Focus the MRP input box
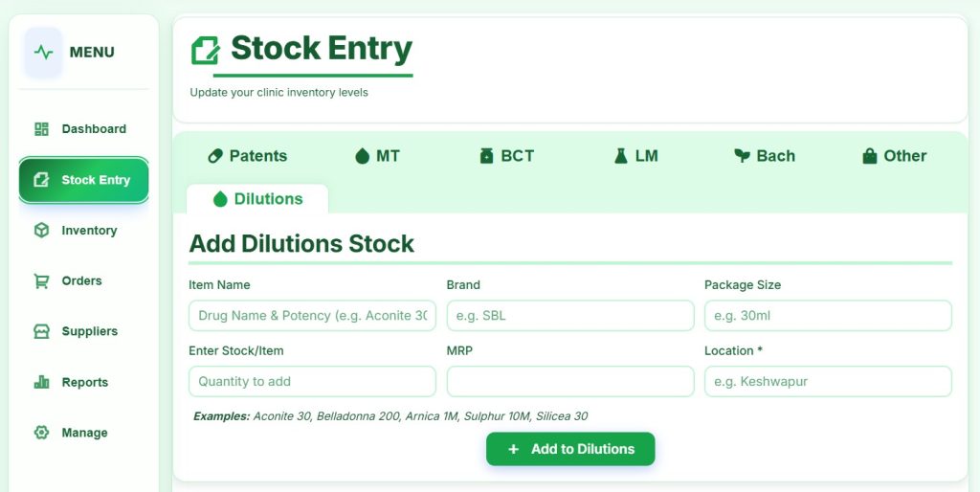The image size is (980, 492). 570,381
